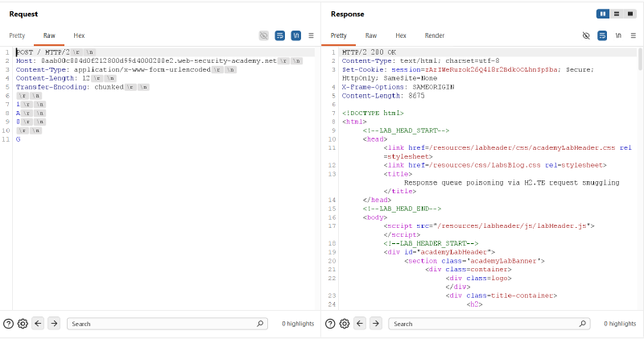The width and height of the screenshot is (644, 339).
Task: Click the labsBlog.css link line
Action: tap(495, 165)
